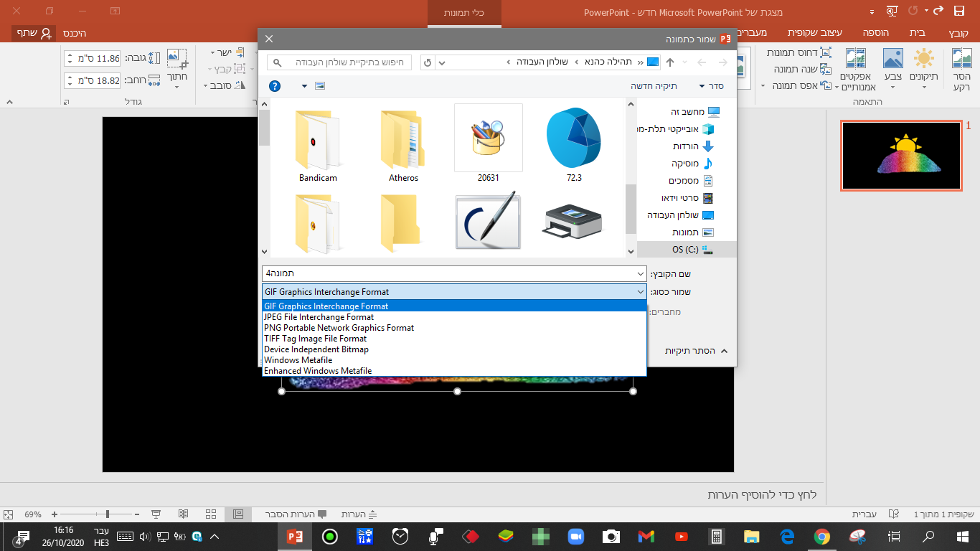This screenshot has width=980, height=551.
Task: Open the Atheros folder
Action: (x=403, y=146)
